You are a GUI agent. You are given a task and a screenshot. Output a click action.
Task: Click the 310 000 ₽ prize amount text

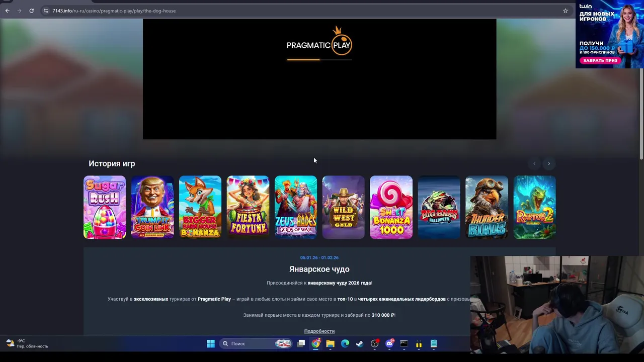[383, 315]
